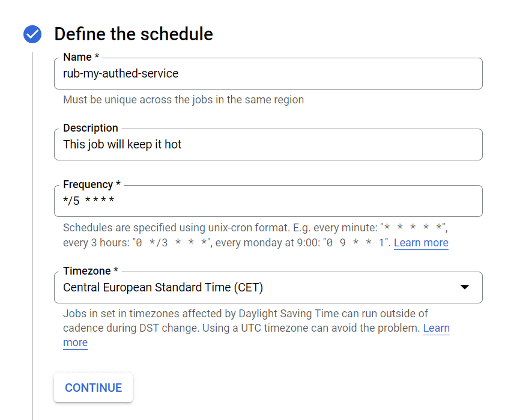Viewport: 505px width, 420px height.
Task: Focus the Name input field
Action: click(x=268, y=74)
